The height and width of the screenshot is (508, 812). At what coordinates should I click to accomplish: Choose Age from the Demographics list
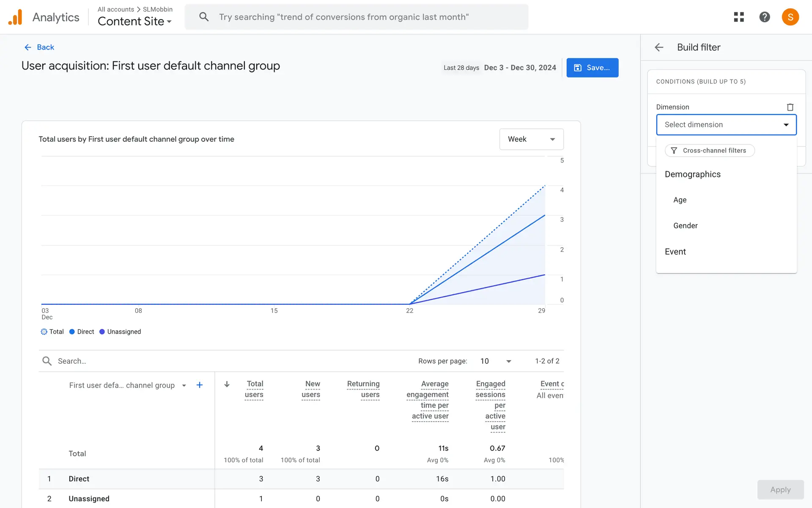tap(680, 200)
